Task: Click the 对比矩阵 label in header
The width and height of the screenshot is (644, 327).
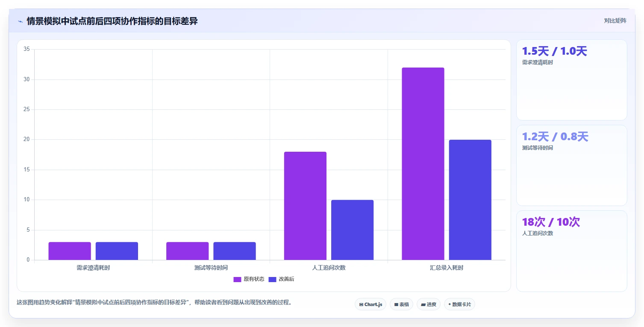Action: pyautogui.click(x=615, y=21)
